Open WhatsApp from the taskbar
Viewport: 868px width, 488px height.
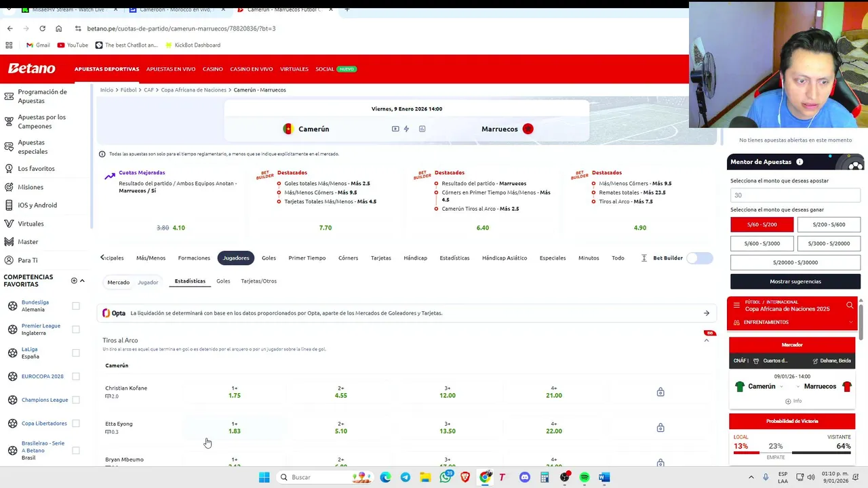tap(445, 477)
